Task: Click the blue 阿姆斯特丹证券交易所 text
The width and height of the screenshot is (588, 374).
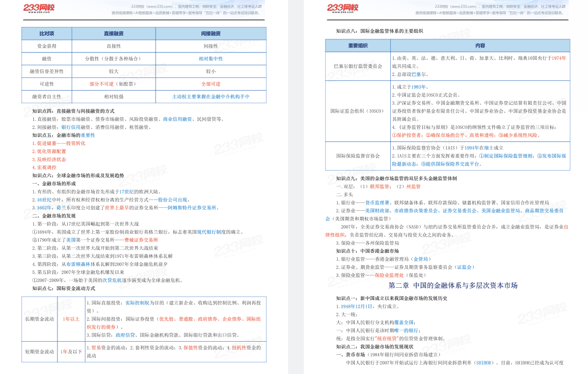Action: coord(192,207)
